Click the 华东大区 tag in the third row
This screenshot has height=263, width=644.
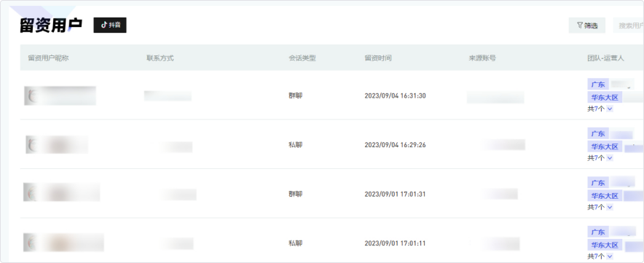[x=605, y=196]
